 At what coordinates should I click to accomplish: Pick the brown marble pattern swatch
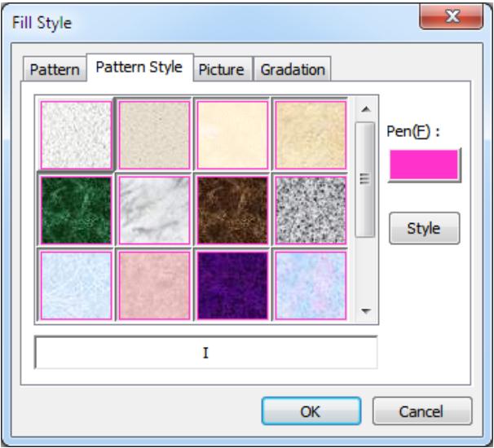point(232,209)
